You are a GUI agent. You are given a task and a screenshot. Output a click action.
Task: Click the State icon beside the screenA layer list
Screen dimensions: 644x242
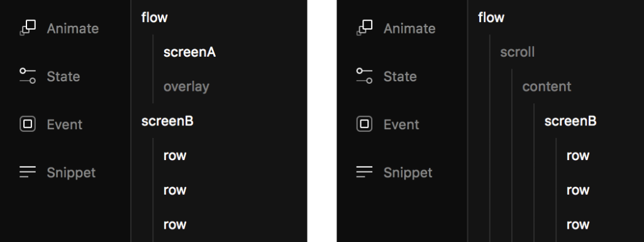[28, 76]
